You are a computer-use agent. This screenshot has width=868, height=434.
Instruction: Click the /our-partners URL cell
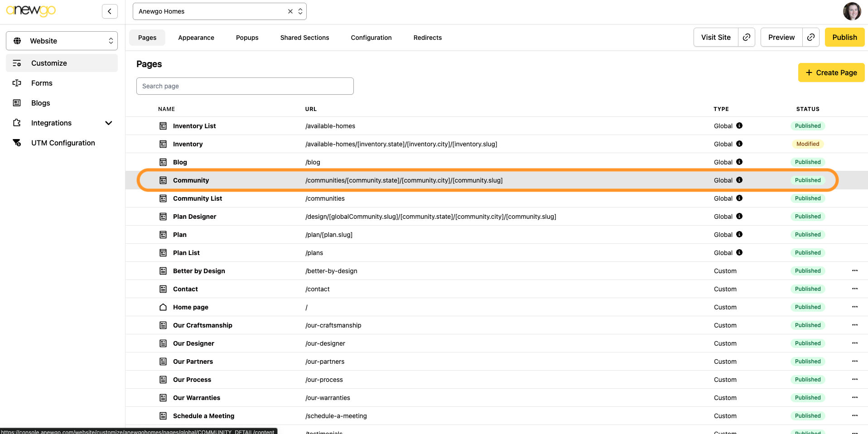(325, 362)
